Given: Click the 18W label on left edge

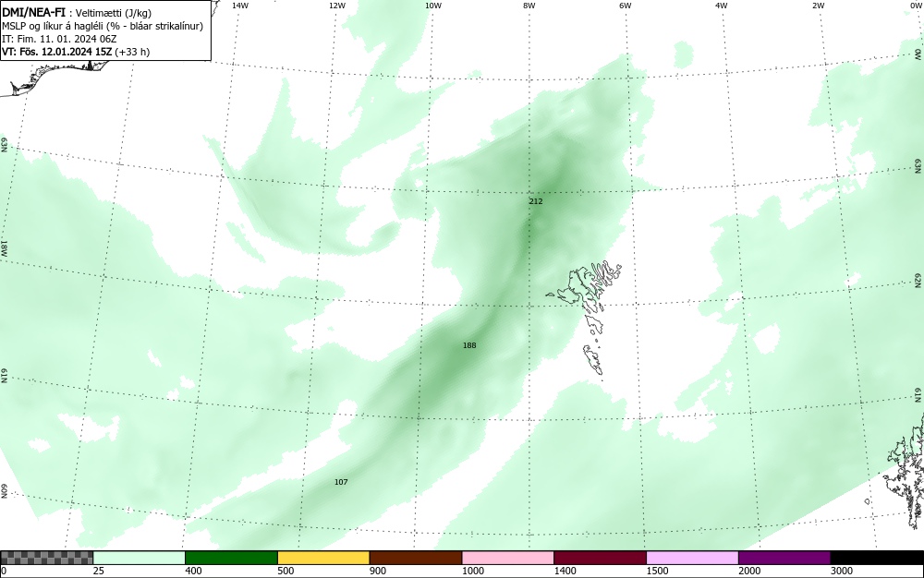Looking at the screenshot, I should coord(4,247).
